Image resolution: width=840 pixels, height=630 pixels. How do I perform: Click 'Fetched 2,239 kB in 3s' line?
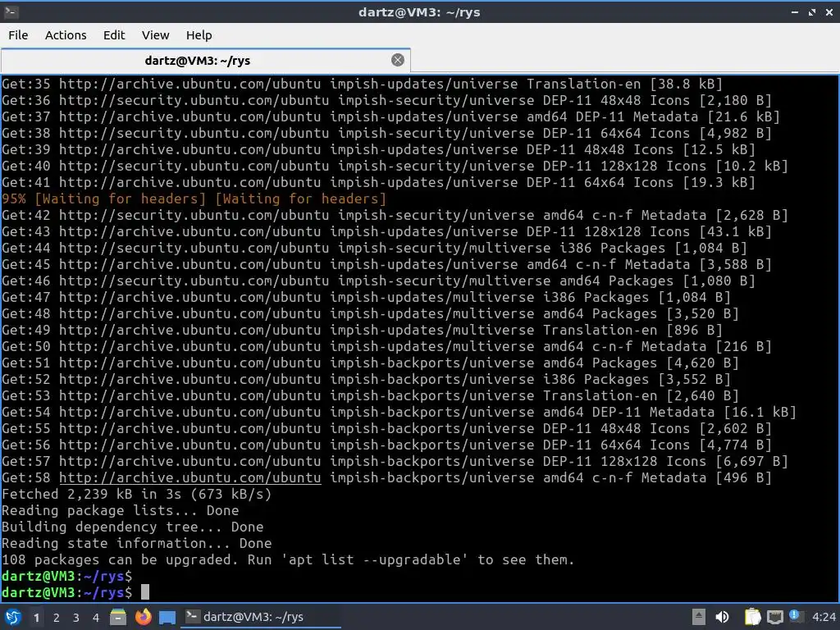click(137, 494)
